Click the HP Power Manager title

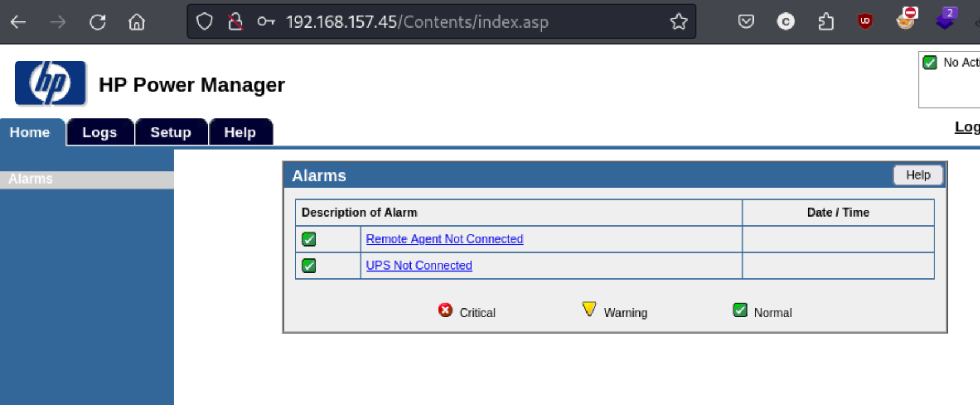point(192,85)
